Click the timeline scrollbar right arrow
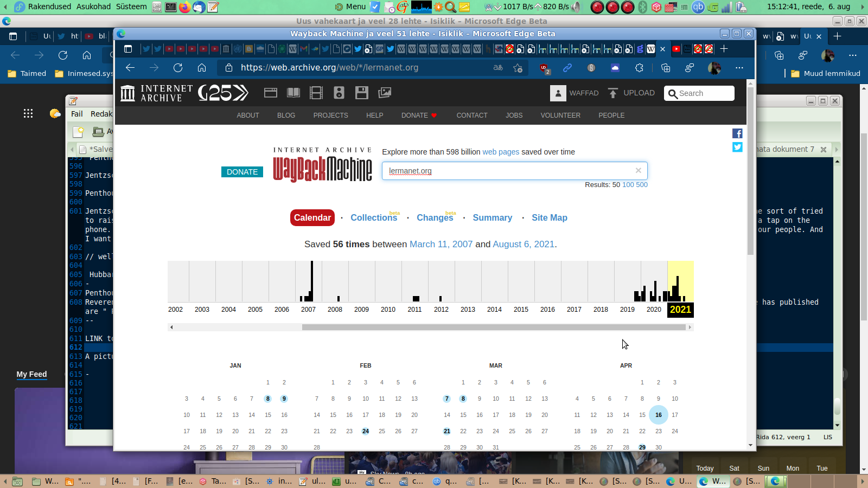868x488 pixels. pos(690,327)
